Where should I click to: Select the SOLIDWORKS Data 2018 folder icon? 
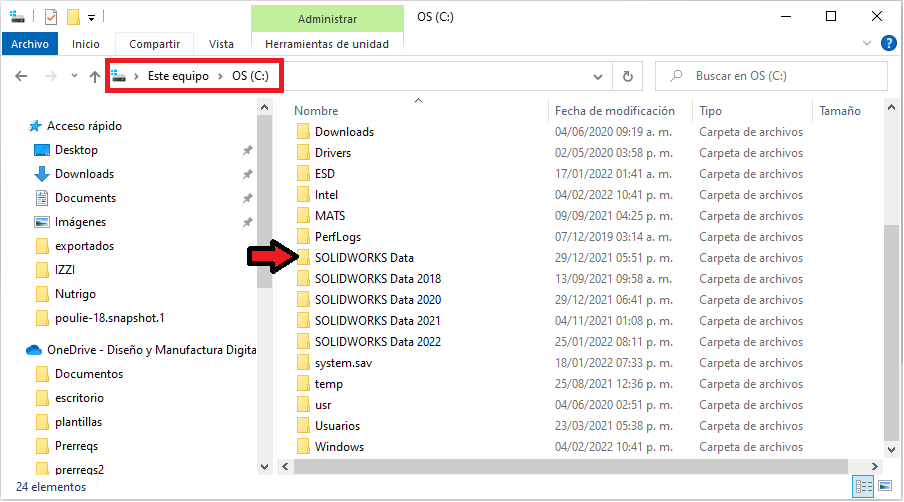coord(303,279)
